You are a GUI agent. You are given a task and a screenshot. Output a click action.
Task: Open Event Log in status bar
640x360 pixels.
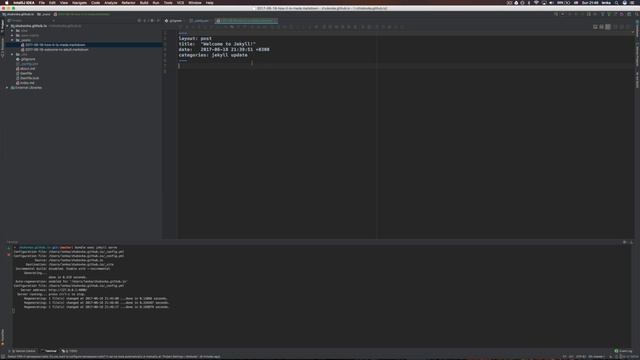(623, 351)
